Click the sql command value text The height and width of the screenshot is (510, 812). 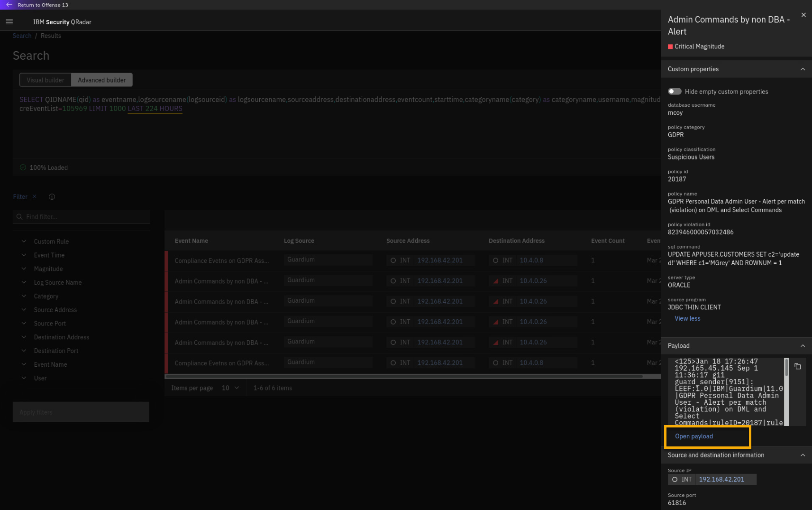coord(733,259)
